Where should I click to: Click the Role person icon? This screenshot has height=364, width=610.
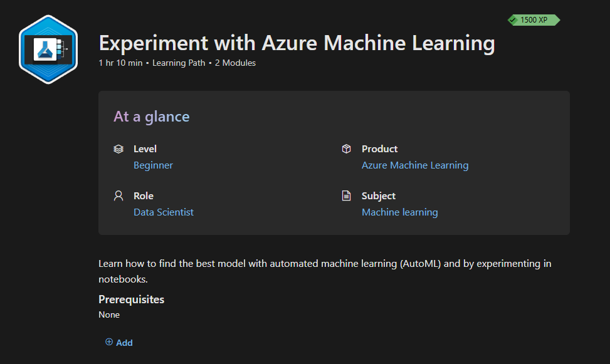[118, 195]
